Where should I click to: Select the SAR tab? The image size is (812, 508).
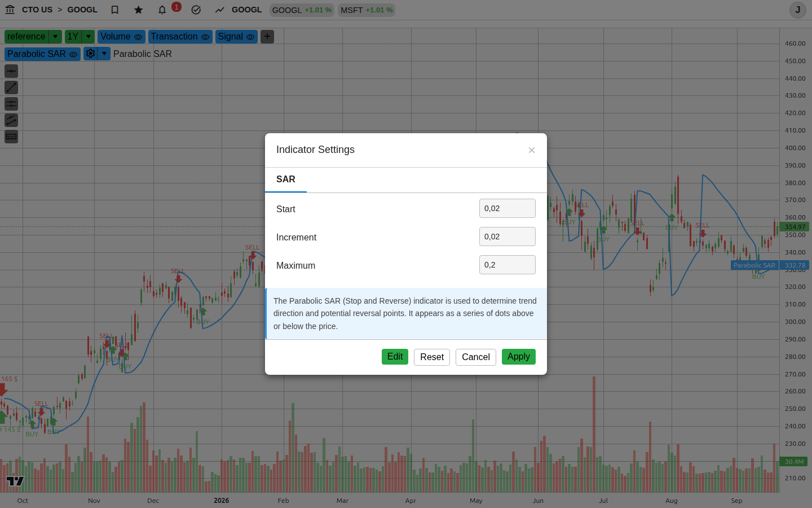(x=286, y=179)
